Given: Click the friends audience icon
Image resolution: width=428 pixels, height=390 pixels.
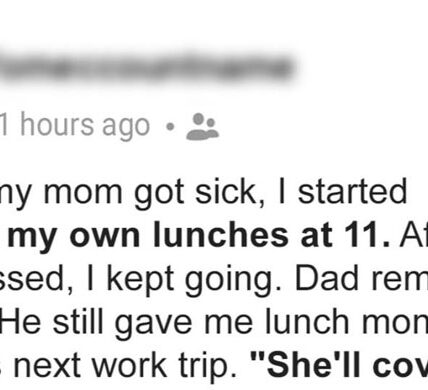Looking at the screenshot, I should (203, 127).
